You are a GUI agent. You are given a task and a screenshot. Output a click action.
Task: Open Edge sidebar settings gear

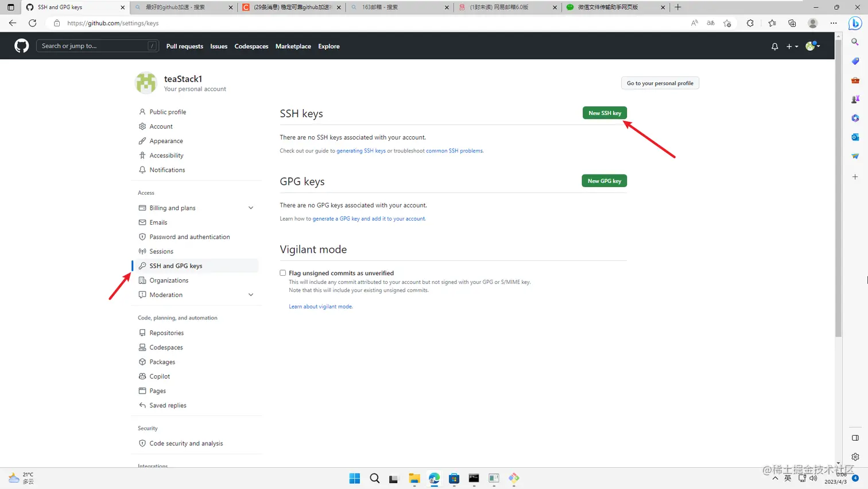click(855, 457)
